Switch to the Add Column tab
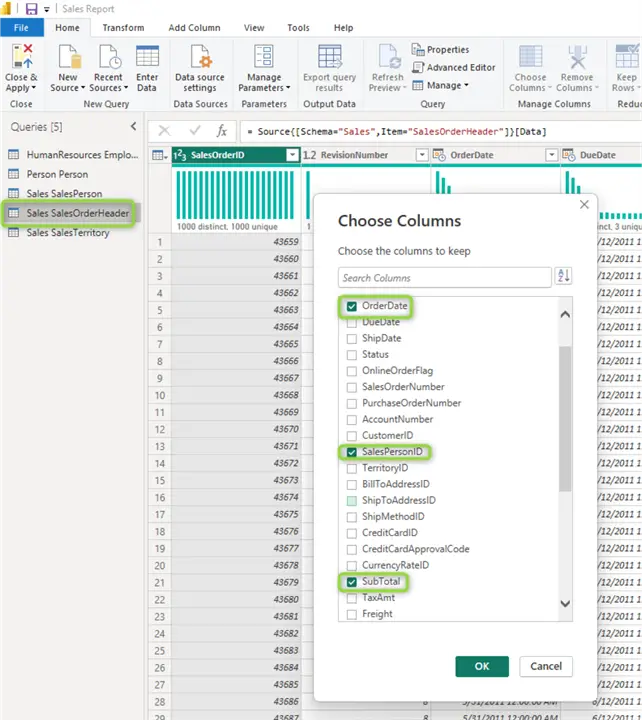Image resolution: width=642 pixels, height=720 pixels. pos(194,28)
